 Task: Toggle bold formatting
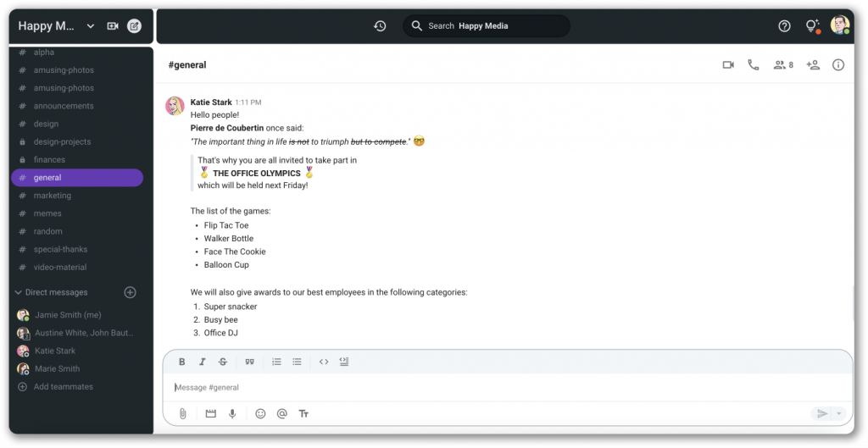(x=181, y=362)
